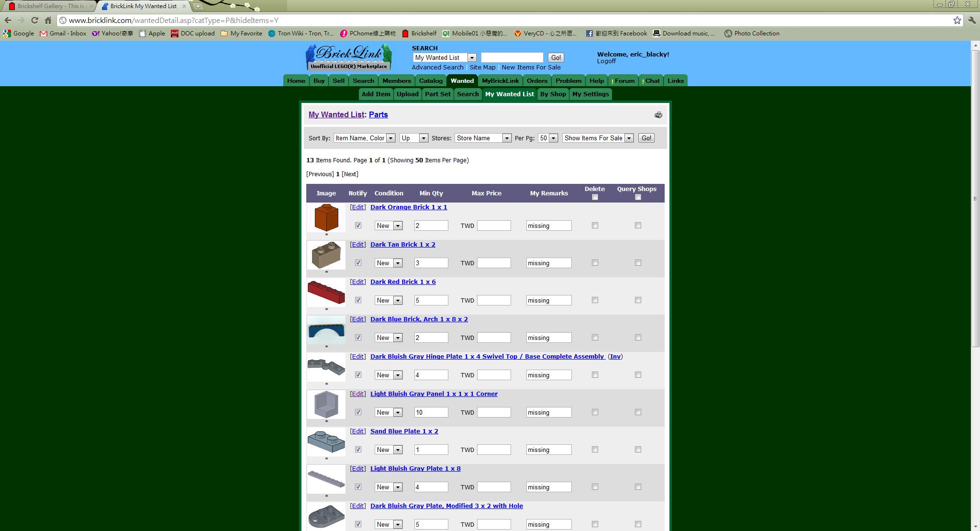
Task: Open condition dropdown for Sand Blue Plate
Action: coord(389,450)
